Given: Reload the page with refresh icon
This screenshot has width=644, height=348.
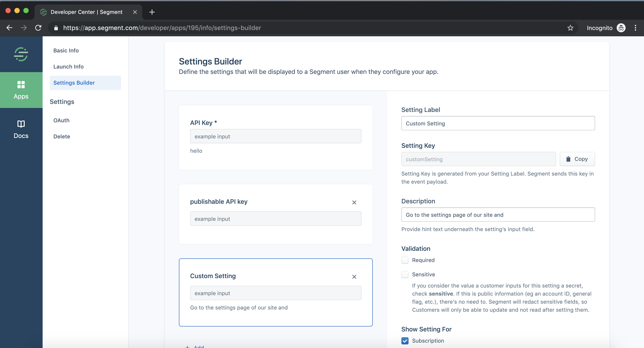Looking at the screenshot, I should point(38,28).
